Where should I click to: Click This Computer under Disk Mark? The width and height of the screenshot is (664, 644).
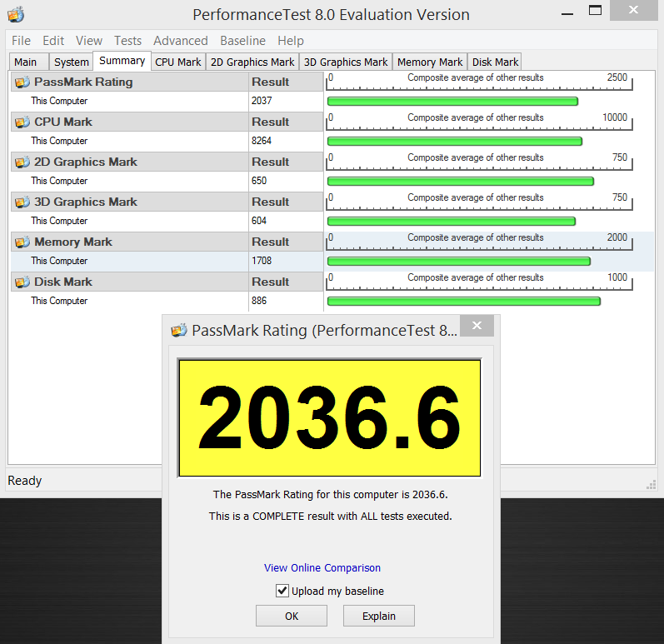tap(59, 301)
